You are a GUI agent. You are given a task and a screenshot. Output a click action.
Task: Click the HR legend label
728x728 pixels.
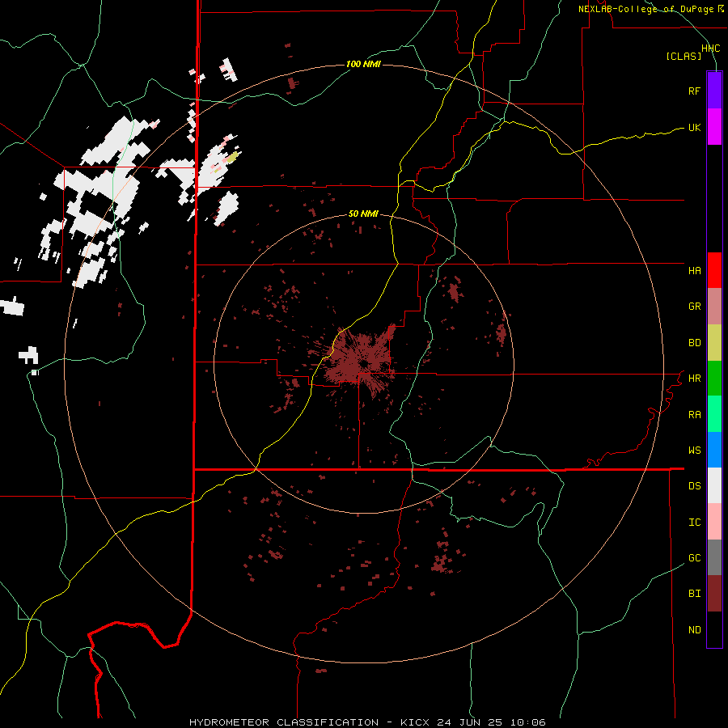pos(695,379)
